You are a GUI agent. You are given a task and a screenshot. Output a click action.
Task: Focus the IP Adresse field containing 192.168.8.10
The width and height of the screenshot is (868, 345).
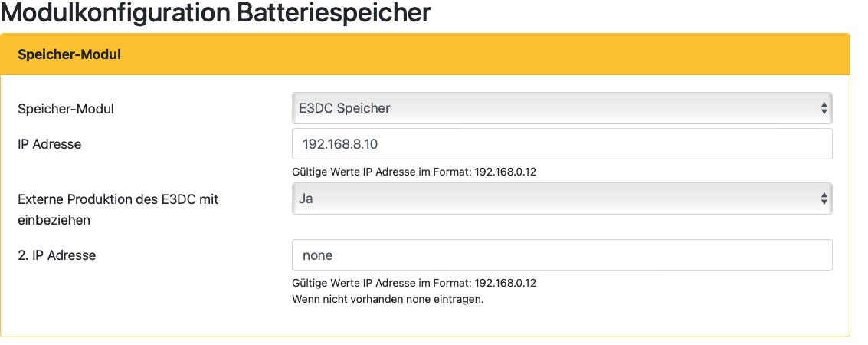click(562, 144)
